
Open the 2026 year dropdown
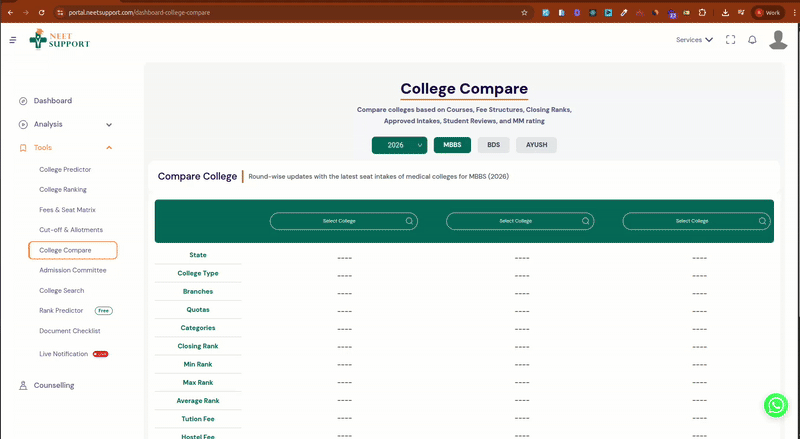pos(399,145)
